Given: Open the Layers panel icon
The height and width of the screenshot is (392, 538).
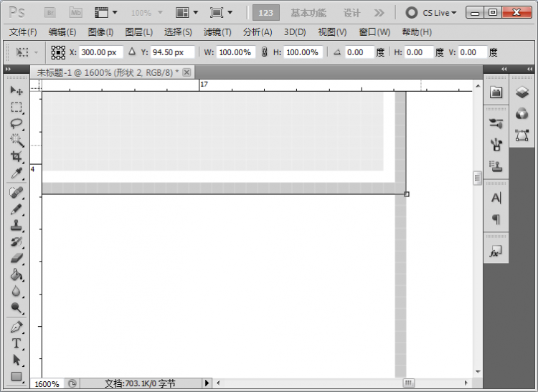Looking at the screenshot, I should coord(522,92).
